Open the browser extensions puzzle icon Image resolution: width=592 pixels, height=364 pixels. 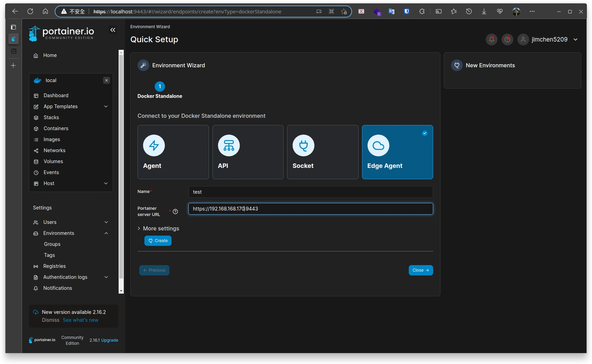[x=422, y=11]
